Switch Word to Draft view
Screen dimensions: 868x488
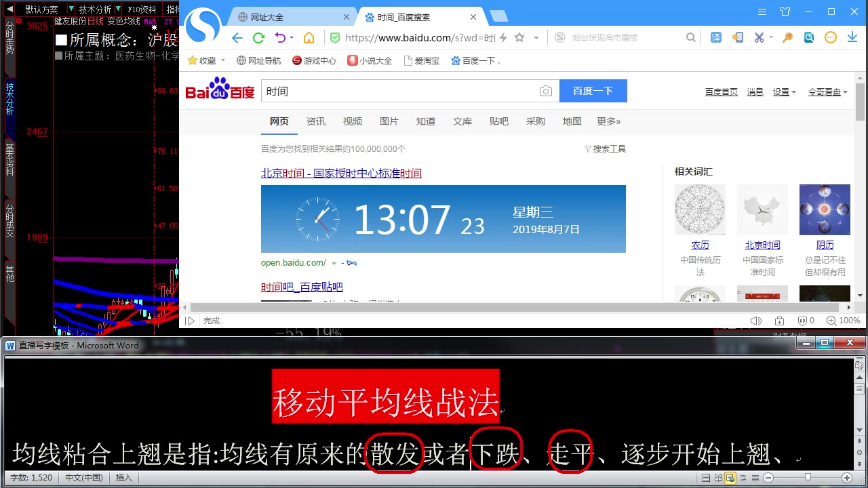[755, 478]
